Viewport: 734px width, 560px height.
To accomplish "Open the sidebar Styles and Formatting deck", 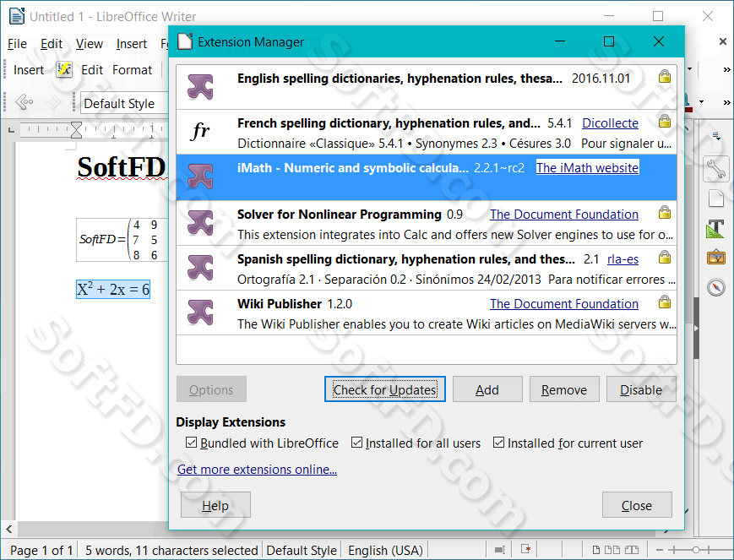I will (x=716, y=229).
